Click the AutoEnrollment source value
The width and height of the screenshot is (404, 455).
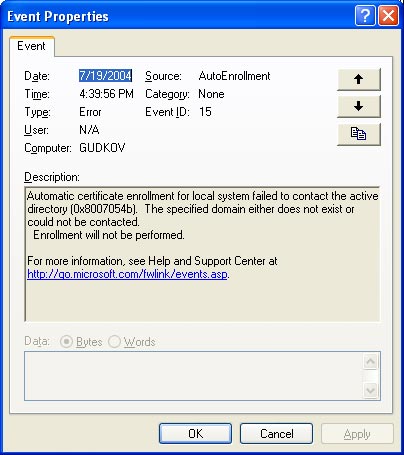(x=234, y=76)
